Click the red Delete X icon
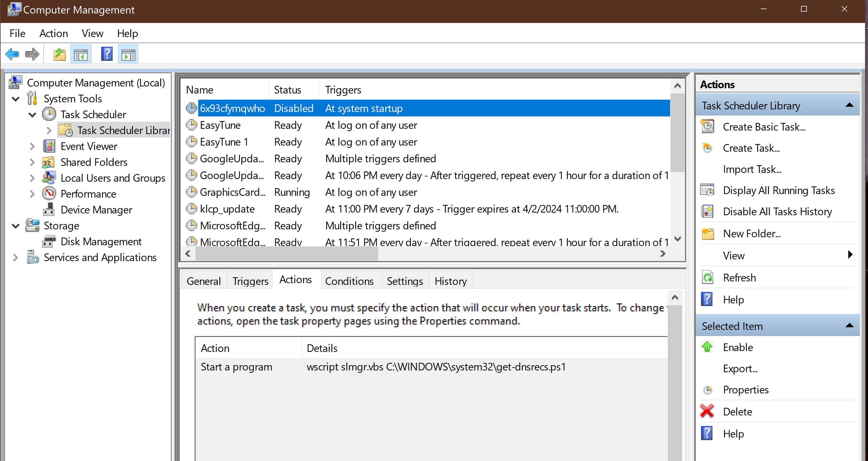This screenshot has height=461, width=868. click(707, 411)
